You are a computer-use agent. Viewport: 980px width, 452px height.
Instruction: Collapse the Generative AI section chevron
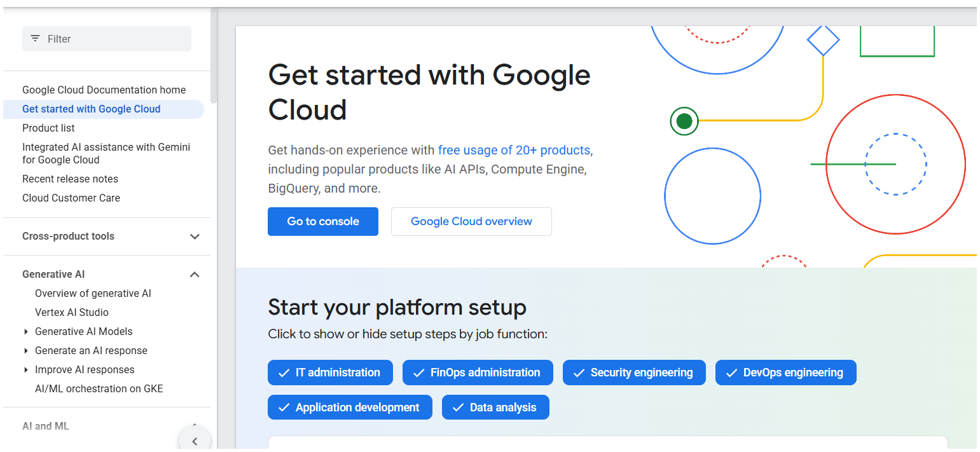coord(195,275)
